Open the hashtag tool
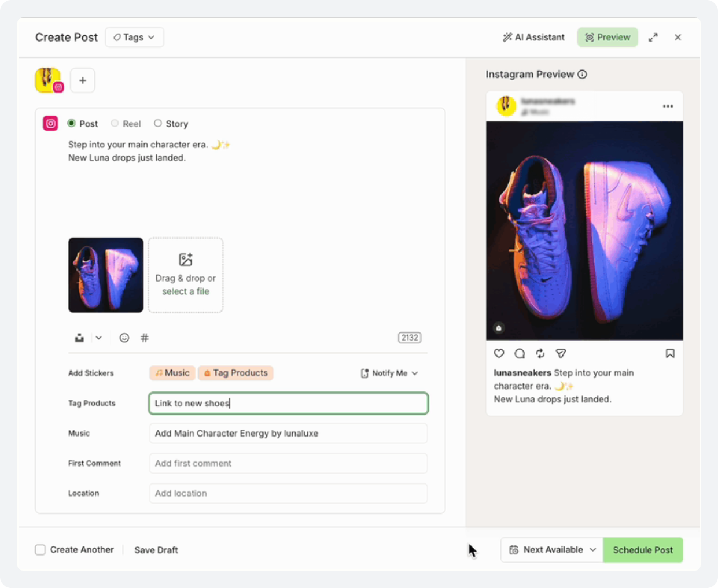Screen dimensions: 718x588 [x=145, y=338]
